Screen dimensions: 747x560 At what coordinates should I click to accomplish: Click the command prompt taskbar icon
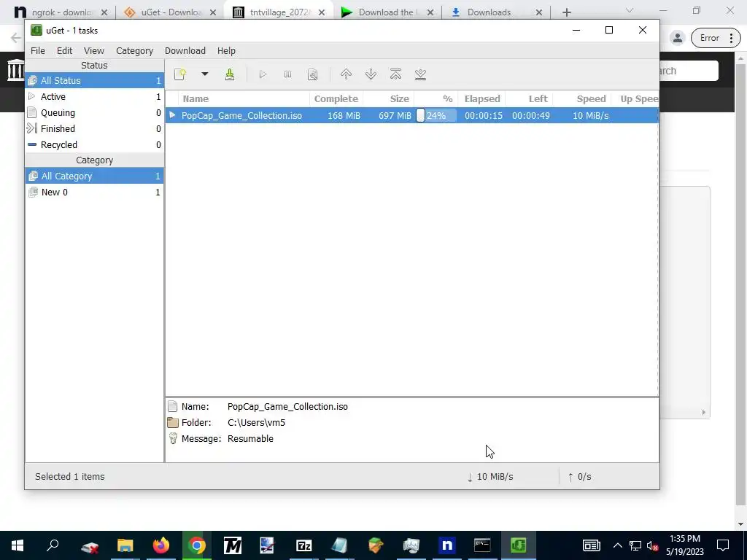pyautogui.click(x=482, y=545)
